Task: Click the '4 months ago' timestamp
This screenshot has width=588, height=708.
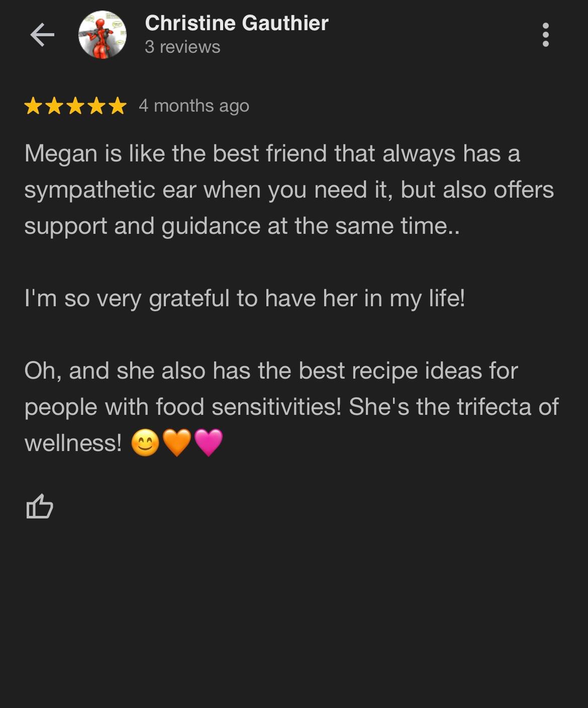Action: (x=194, y=106)
